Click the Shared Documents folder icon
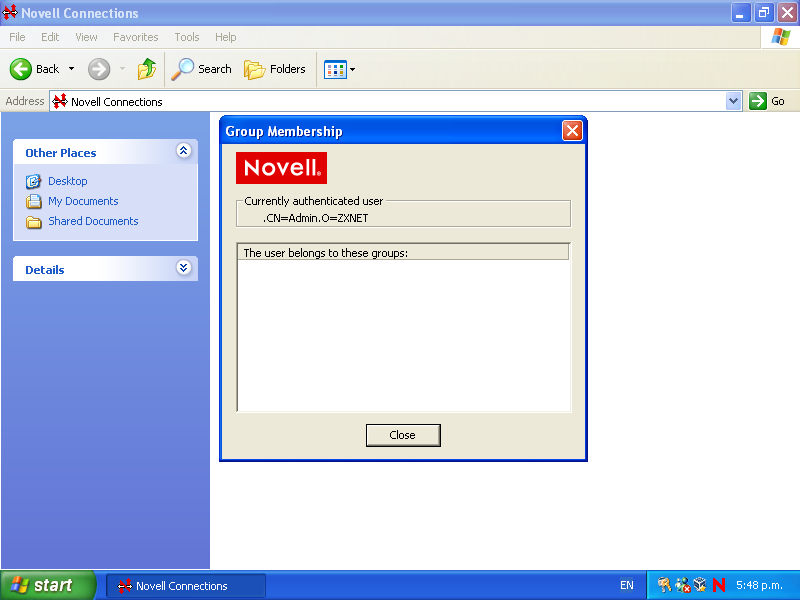 coord(34,222)
